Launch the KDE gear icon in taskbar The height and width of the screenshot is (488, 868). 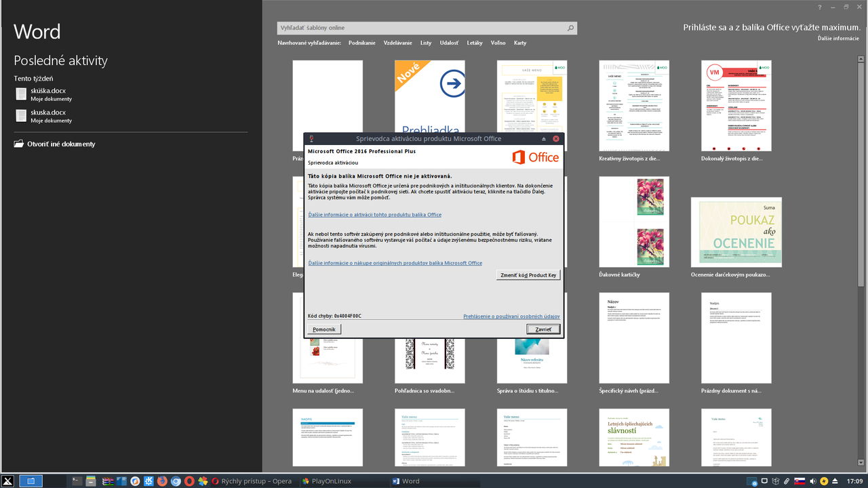(x=149, y=481)
